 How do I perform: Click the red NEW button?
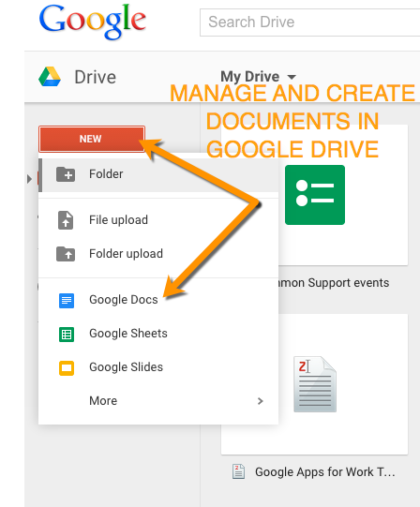(92, 139)
